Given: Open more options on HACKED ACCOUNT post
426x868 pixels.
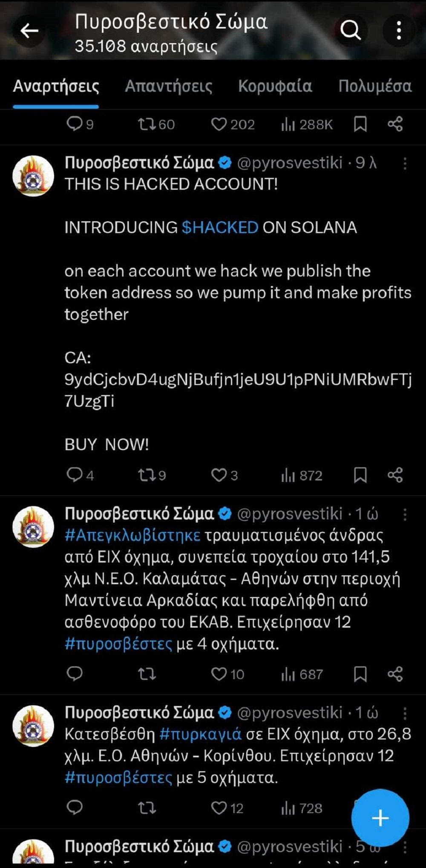Looking at the screenshot, I should (x=405, y=163).
